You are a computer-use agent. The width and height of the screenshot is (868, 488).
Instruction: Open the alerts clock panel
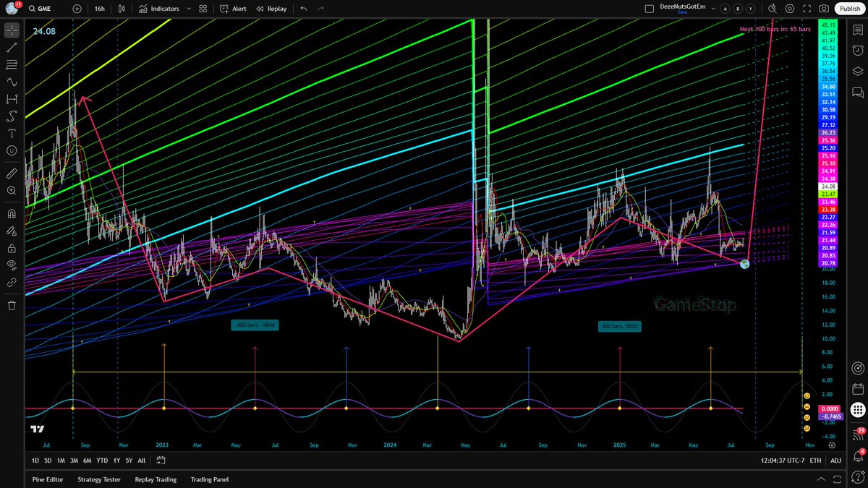[858, 51]
